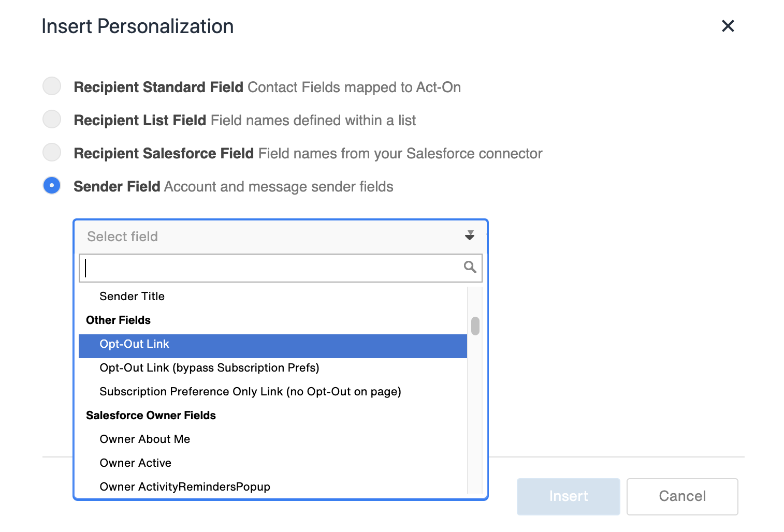
Task: Pick Owner ActivityRemindersPopup from the list
Action: click(184, 486)
